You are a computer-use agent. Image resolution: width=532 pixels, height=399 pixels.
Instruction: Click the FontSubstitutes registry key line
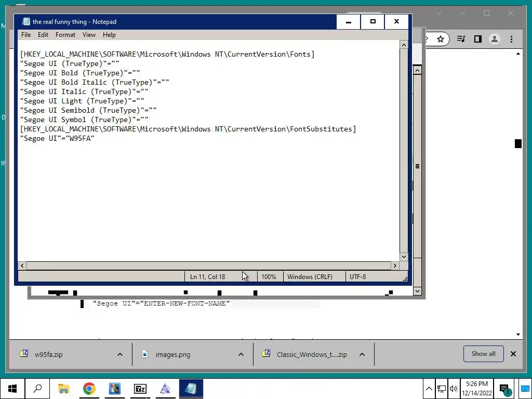point(188,129)
